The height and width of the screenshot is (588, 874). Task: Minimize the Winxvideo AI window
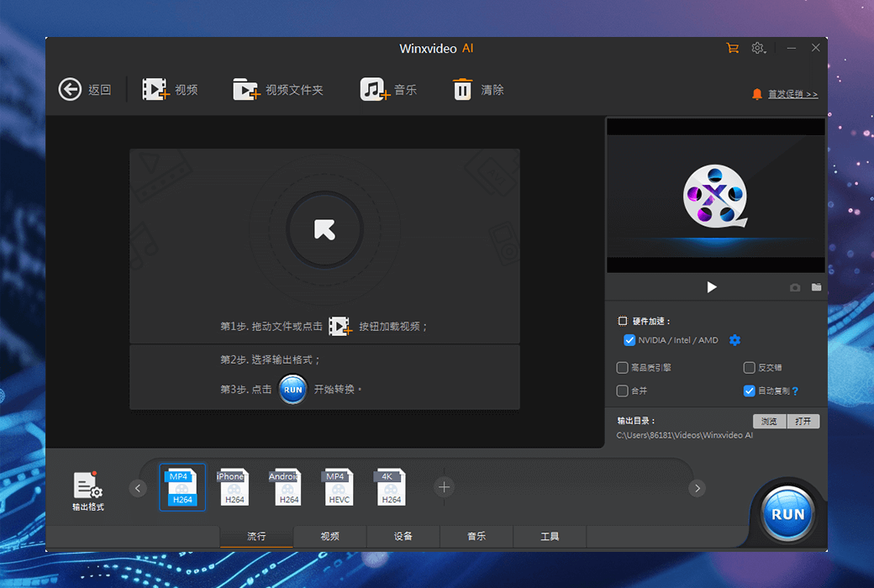click(x=792, y=49)
